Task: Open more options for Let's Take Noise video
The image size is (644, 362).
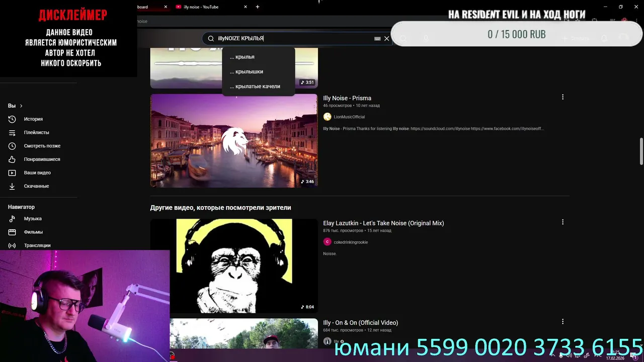Action: [x=562, y=222]
